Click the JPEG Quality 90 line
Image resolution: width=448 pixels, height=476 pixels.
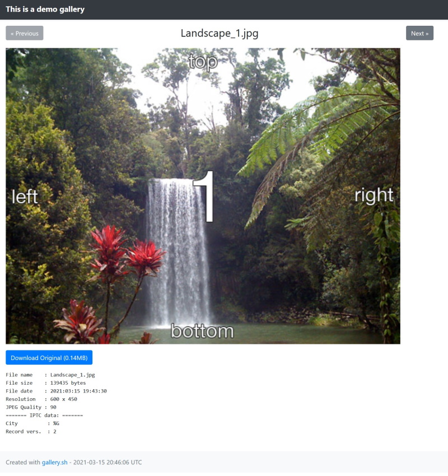[31, 407]
